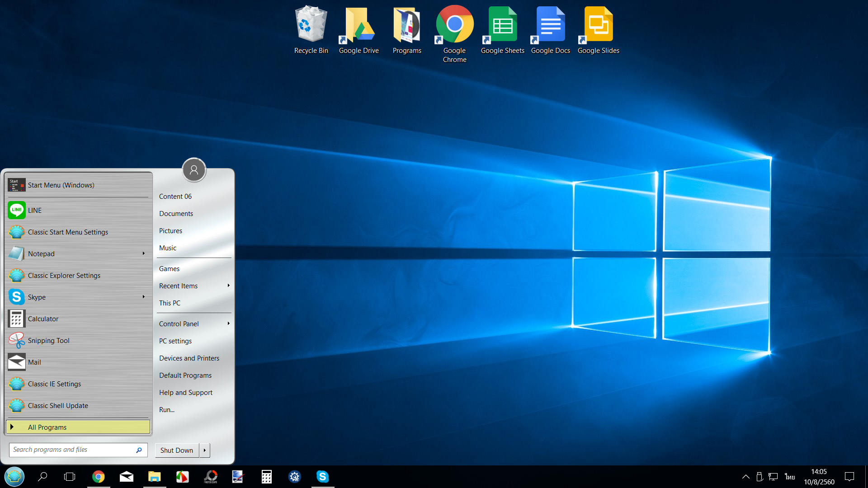Open the LINE app from start menu

[x=34, y=210]
